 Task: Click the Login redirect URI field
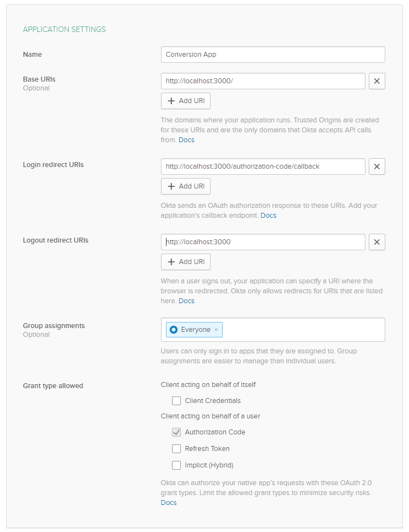pos(263,166)
